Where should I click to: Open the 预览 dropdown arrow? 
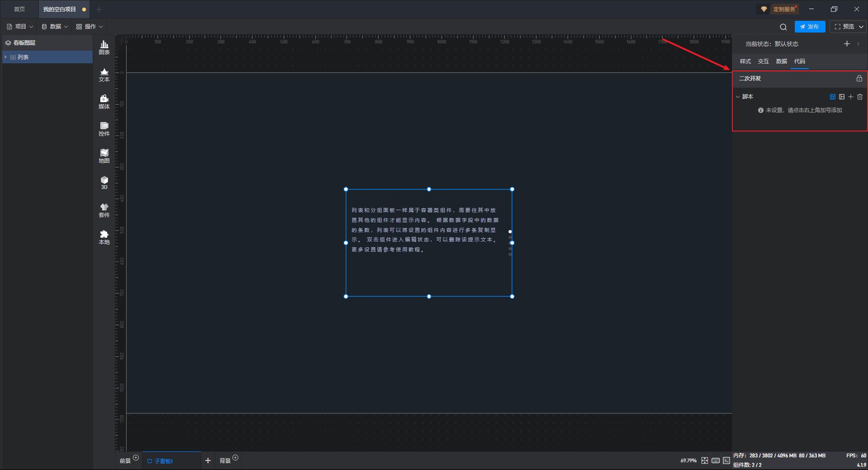861,27
